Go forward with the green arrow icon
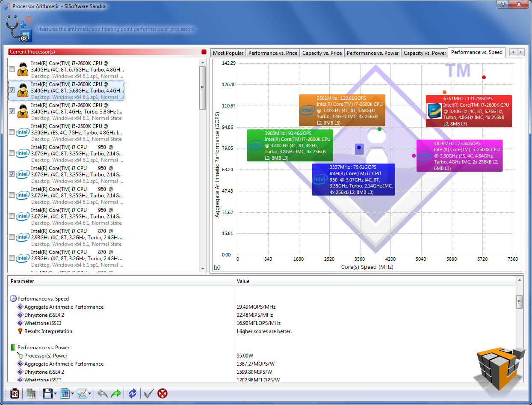532x405 pixels. 116,393
